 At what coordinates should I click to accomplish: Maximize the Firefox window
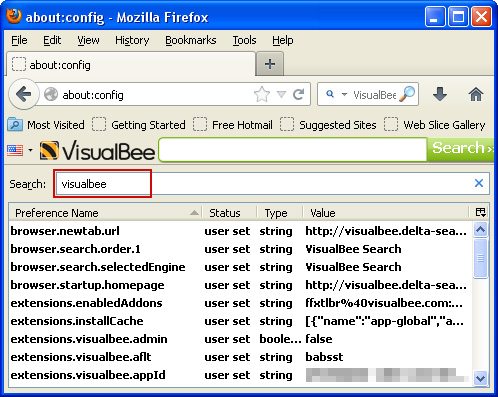[x=458, y=17]
